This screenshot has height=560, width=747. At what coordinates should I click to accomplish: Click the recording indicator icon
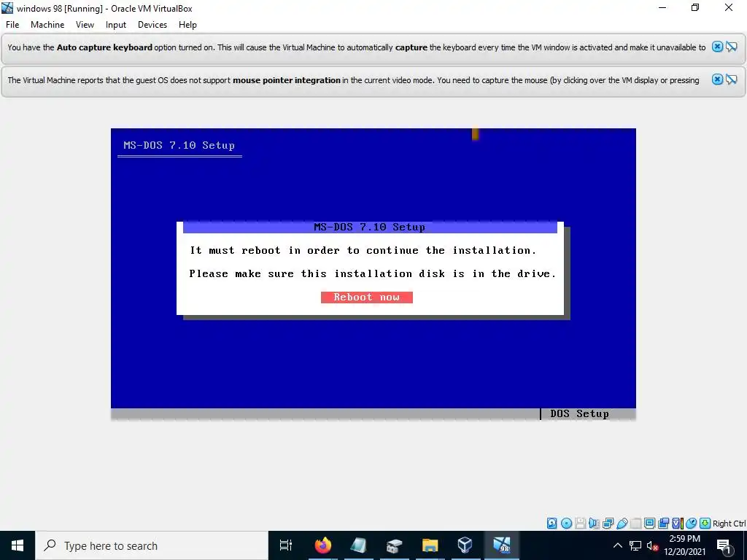point(664,524)
